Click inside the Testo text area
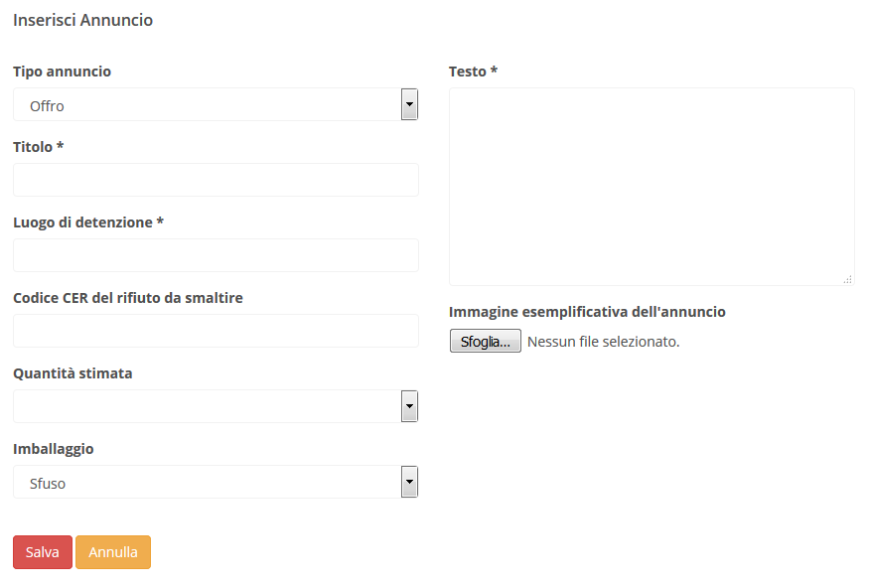This screenshot has height=588, width=869. point(652,187)
